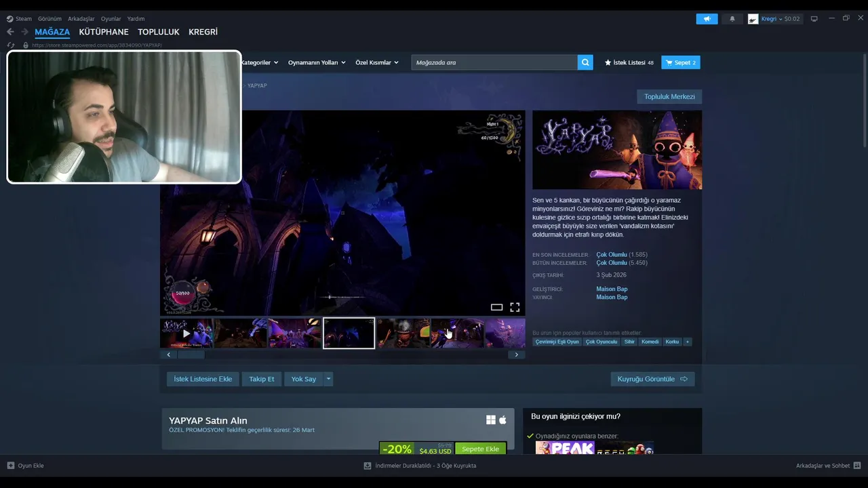Viewport: 868px width, 488px height.
Task: Add a tag with plus button
Action: point(688,342)
